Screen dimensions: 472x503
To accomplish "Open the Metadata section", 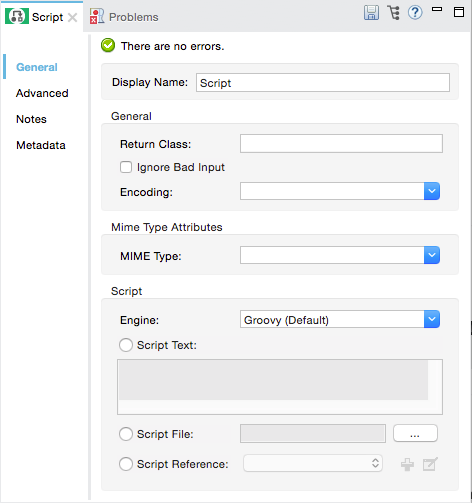I will (41, 145).
